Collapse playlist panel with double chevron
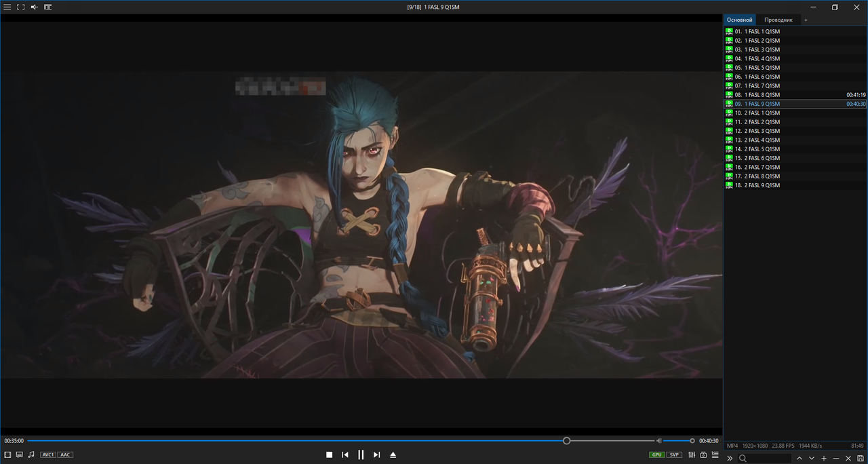The height and width of the screenshot is (464, 868). click(730, 459)
